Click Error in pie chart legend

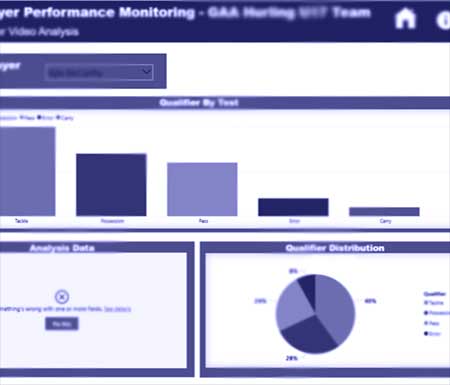pos(432,333)
